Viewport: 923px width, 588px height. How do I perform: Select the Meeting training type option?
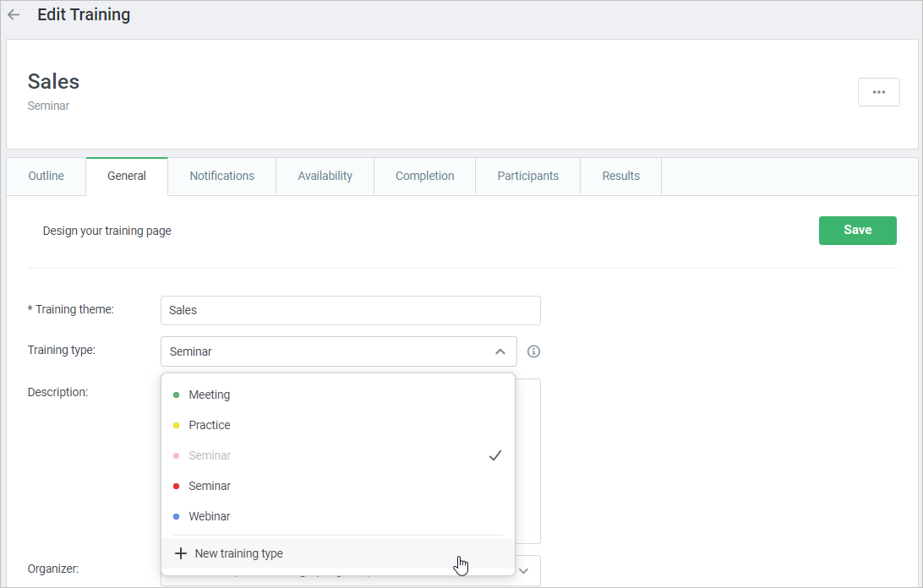(x=209, y=395)
